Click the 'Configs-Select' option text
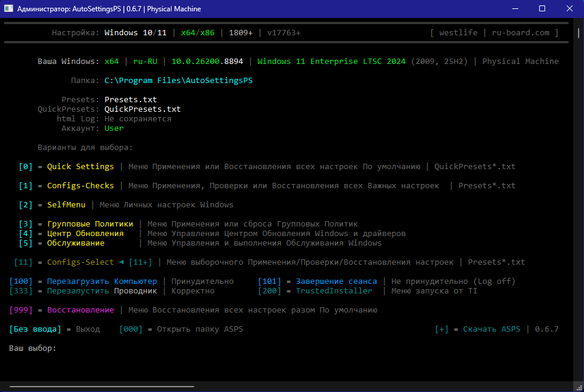Image resolution: width=584 pixels, height=392 pixels. click(x=81, y=262)
